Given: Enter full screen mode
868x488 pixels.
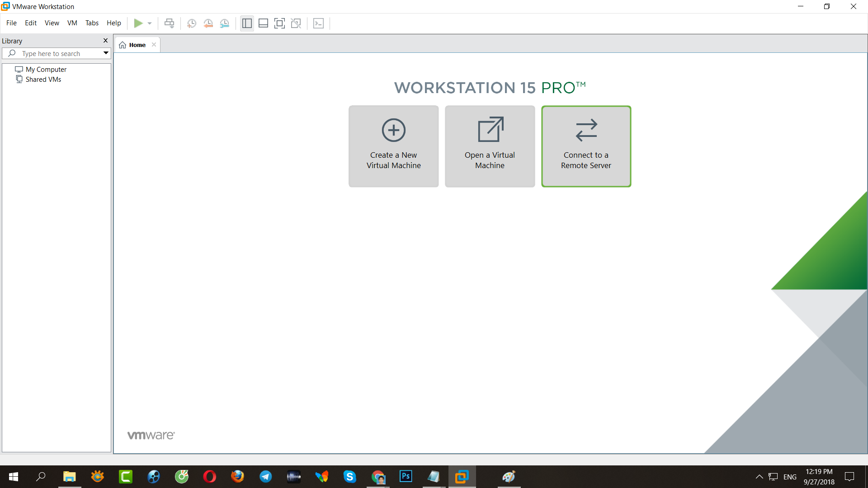Looking at the screenshot, I should point(279,23).
